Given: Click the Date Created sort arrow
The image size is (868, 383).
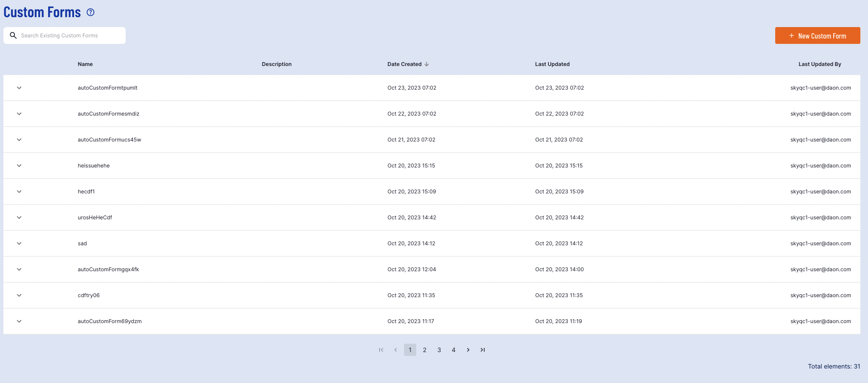Looking at the screenshot, I should (427, 64).
